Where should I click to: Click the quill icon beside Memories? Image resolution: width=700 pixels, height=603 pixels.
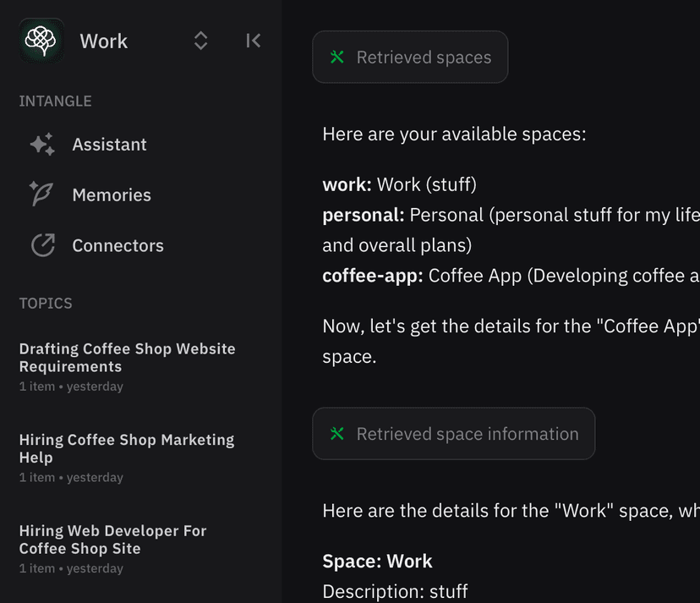point(42,195)
